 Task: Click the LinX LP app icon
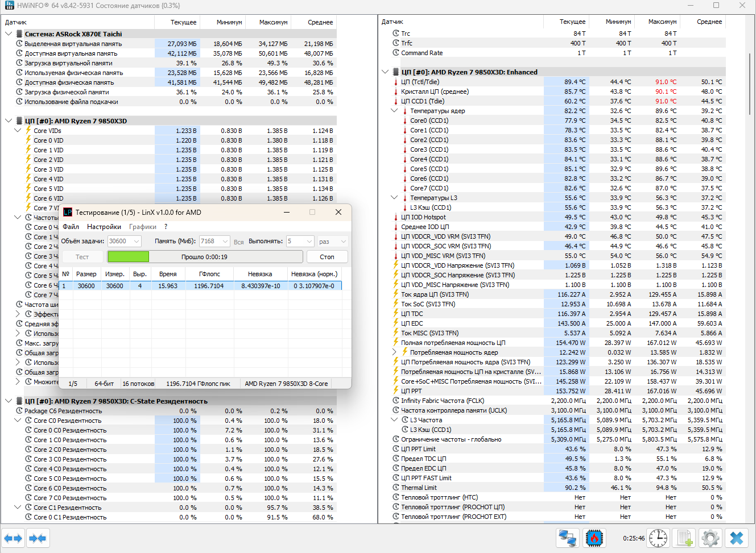point(68,212)
